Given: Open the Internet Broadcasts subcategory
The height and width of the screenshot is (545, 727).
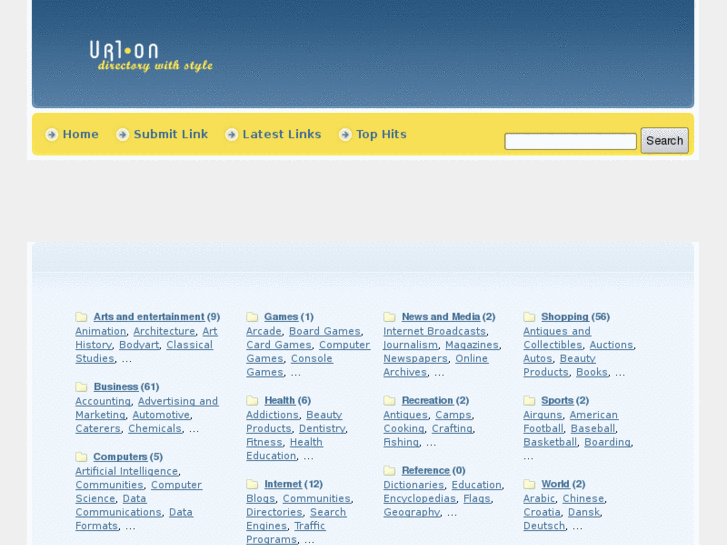Looking at the screenshot, I should [434, 331].
